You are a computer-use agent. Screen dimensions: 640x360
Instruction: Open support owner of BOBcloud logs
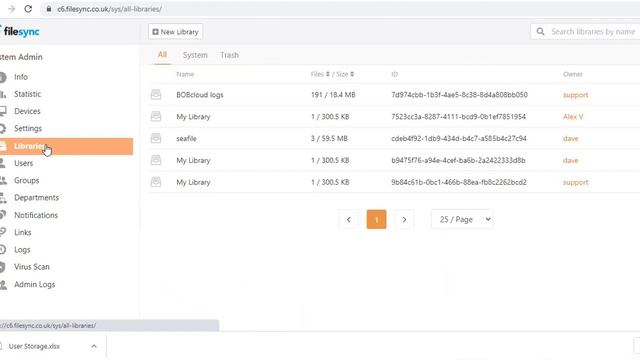click(x=576, y=95)
